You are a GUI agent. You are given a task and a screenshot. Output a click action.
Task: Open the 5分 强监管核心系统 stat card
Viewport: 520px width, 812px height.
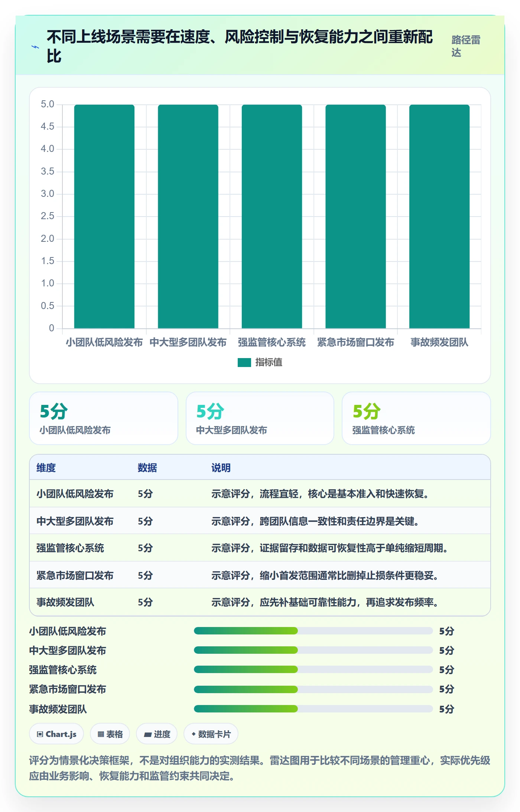[416, 418]
